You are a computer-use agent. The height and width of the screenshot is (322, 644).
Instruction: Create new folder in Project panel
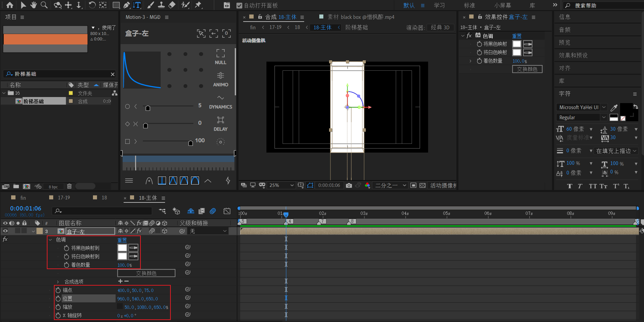click(16, 186)
